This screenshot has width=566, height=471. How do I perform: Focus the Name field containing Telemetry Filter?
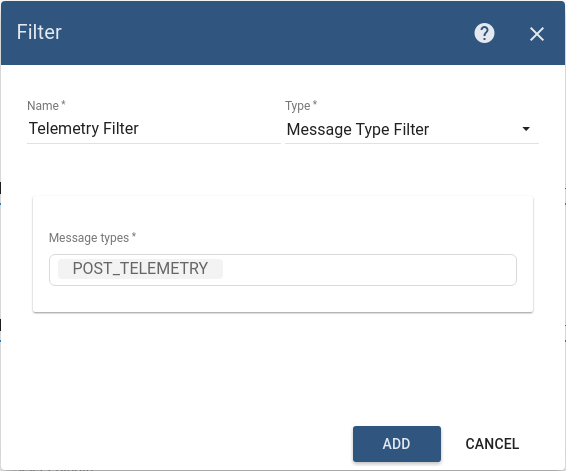tap(154, 128)
